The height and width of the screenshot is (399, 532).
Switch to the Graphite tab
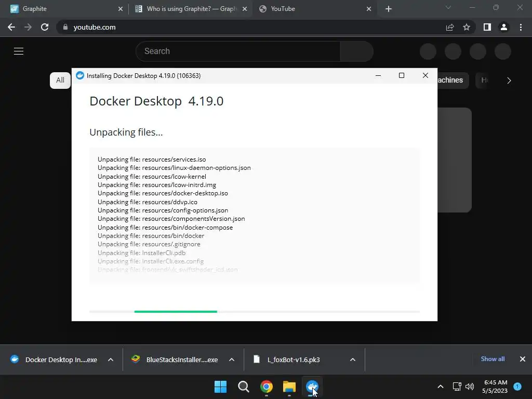pos(64,9)
